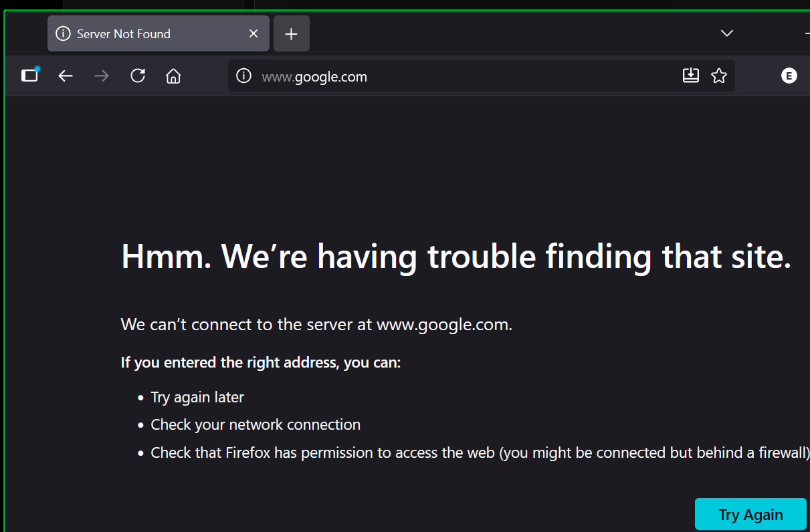Click the Try again later bullet text
This screenshot has height=532, width=810.
tap(197, 398)
